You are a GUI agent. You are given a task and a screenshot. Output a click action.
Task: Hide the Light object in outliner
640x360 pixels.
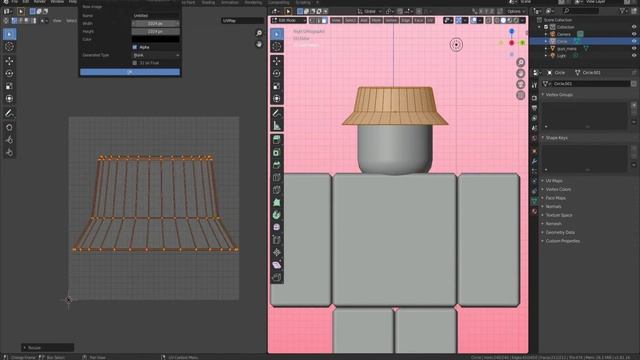coord(634,56)
